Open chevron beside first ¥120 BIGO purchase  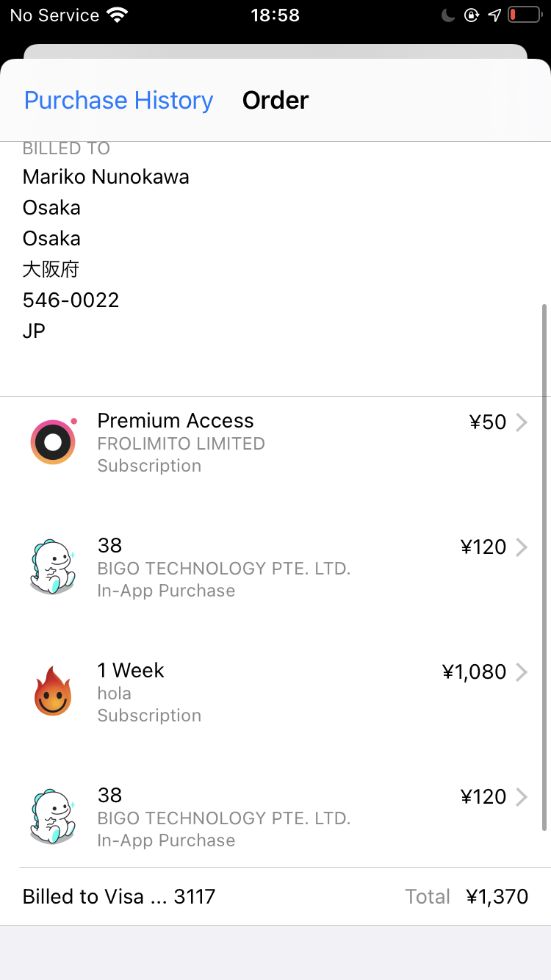click(522, 547)
